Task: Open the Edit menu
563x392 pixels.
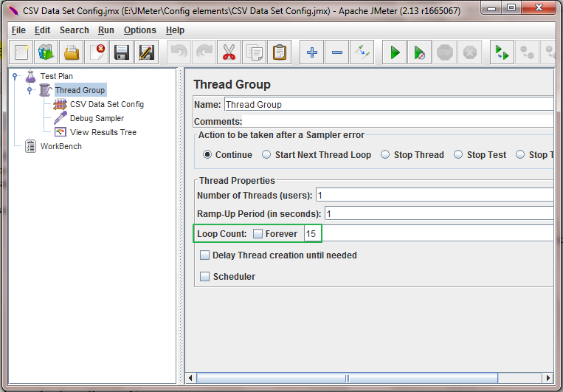Action: coord(42,30)
